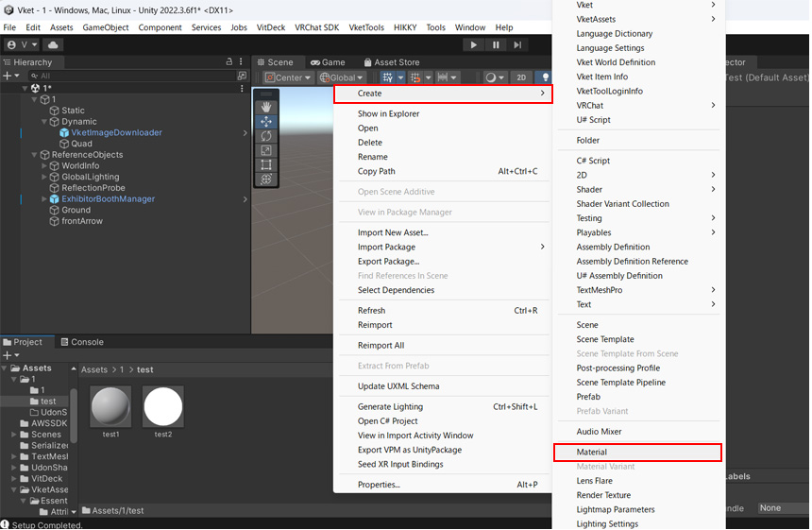Open the scene 1* options menu

[x=242, y=88]
